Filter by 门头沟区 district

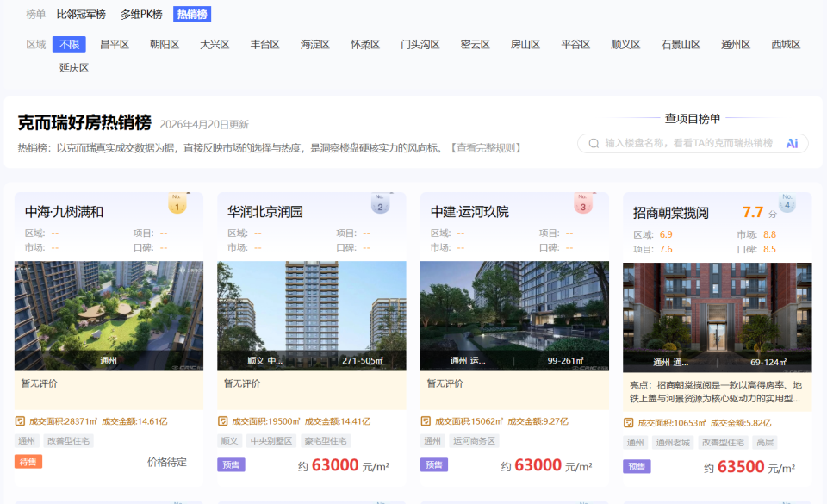click(x=420, y=44)
